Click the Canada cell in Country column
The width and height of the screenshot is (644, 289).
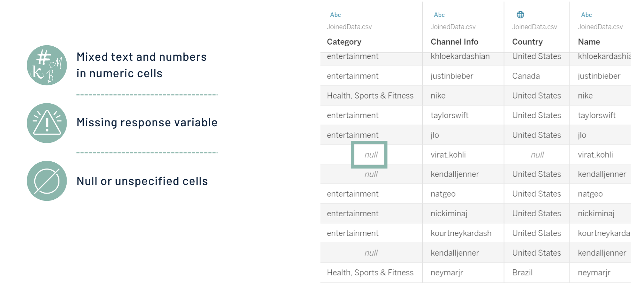pyautogui.click(x=526, y=76)
